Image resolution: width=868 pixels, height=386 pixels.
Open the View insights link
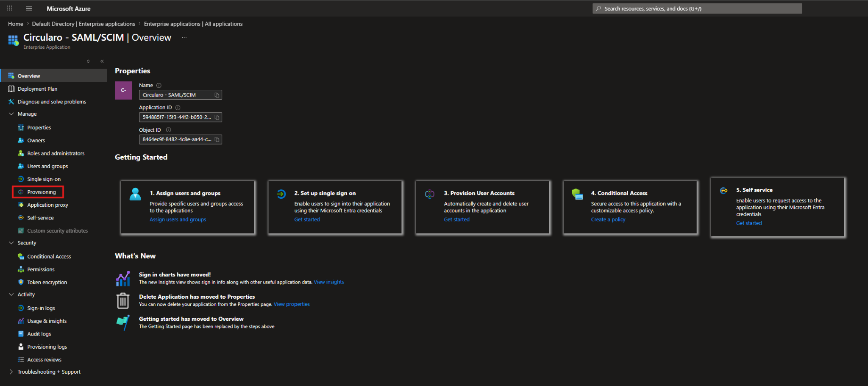(x=329, y=282)
